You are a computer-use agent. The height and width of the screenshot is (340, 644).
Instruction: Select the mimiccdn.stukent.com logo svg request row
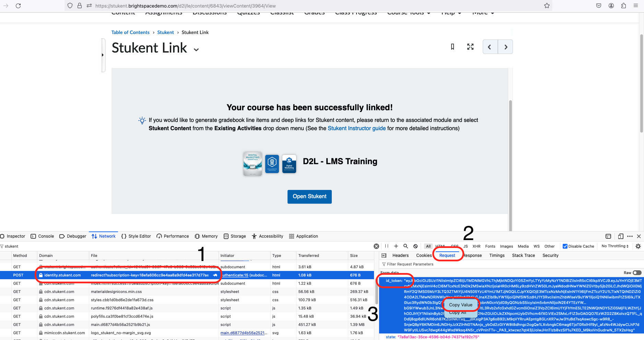[x=187, y=333]
